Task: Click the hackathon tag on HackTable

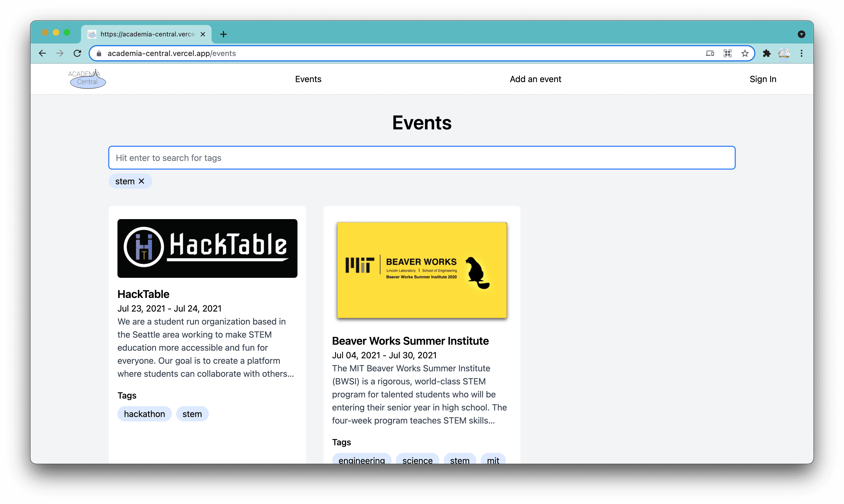Action: pyautogui.click(x=144, y=414)
